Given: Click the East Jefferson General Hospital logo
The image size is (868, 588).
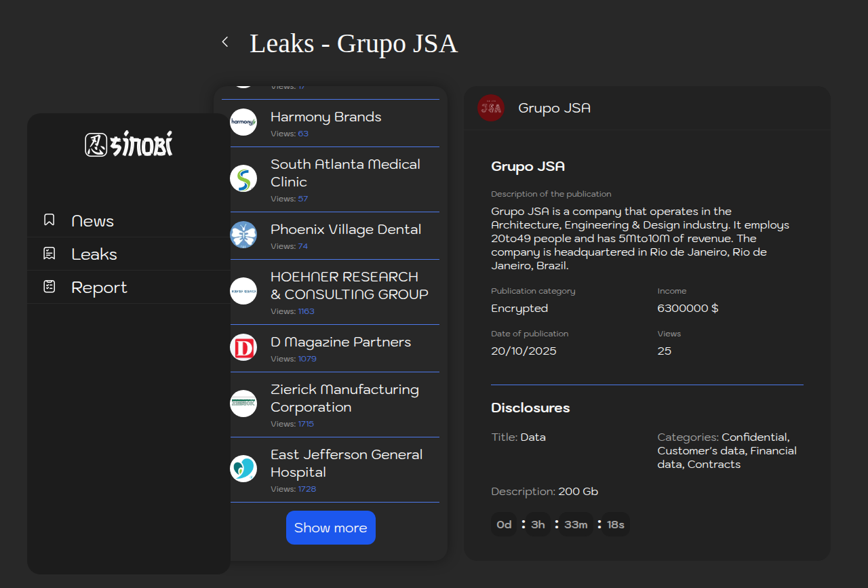Looking at the screenshot, I should [x=243, y=469].
